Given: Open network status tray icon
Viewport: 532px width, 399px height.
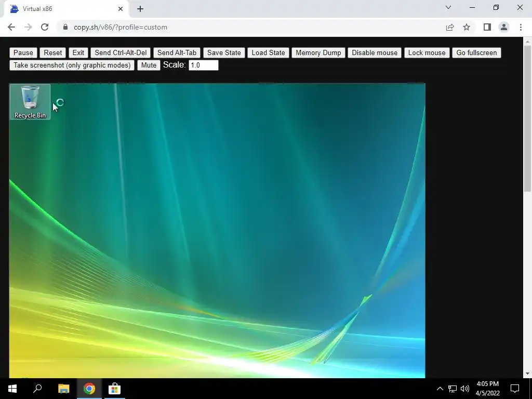Looking at the screenshot, I should [453, 389].
